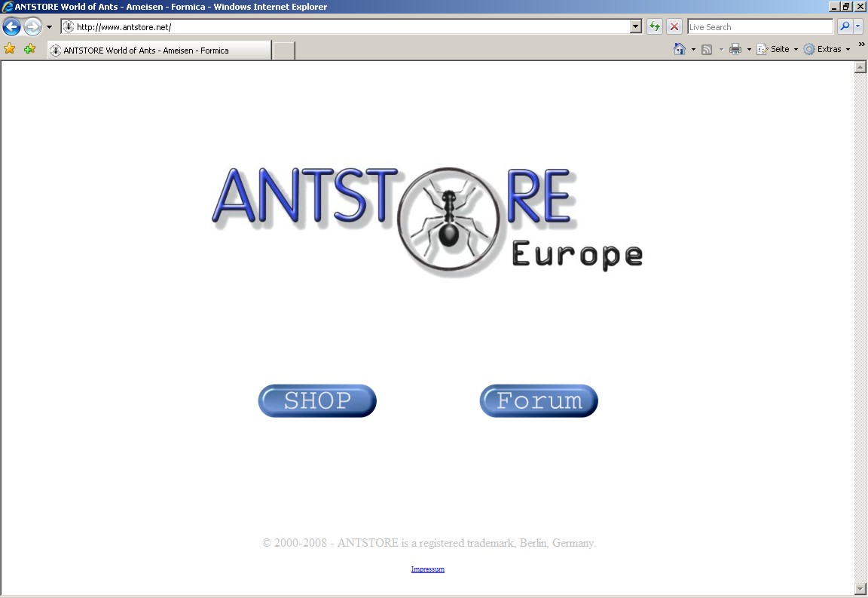This screenshot has width=868, height=598.
Task: Click inside the Live Search field
Action: (x=759, y=27)
